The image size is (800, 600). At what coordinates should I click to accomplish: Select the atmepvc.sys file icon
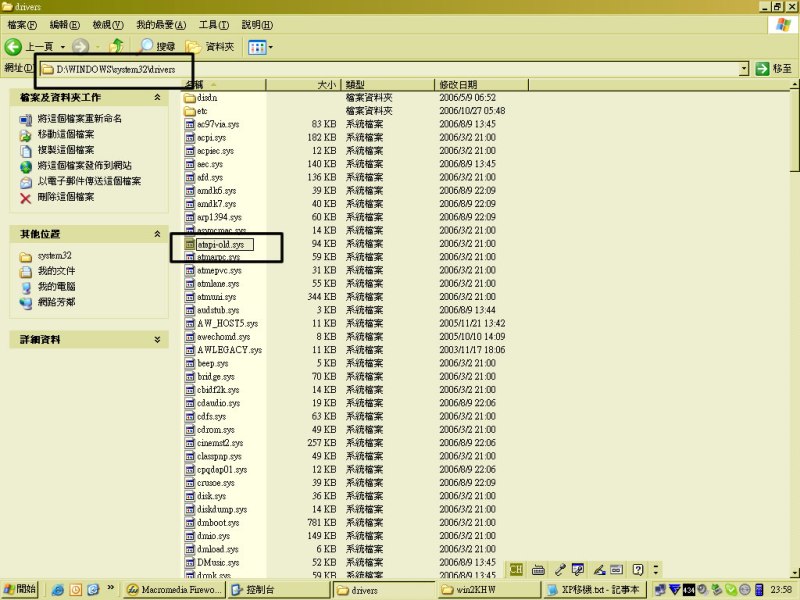pos(190,270)
